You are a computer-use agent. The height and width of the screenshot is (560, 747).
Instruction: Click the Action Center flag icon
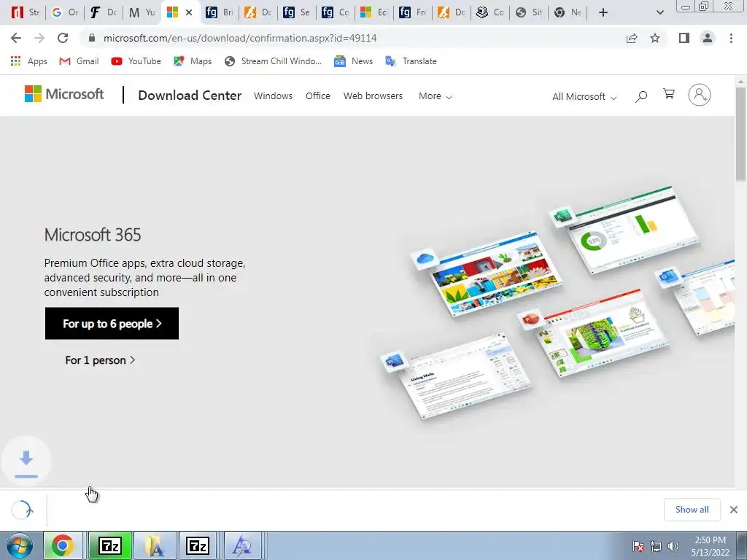click(x=638, y=546)
